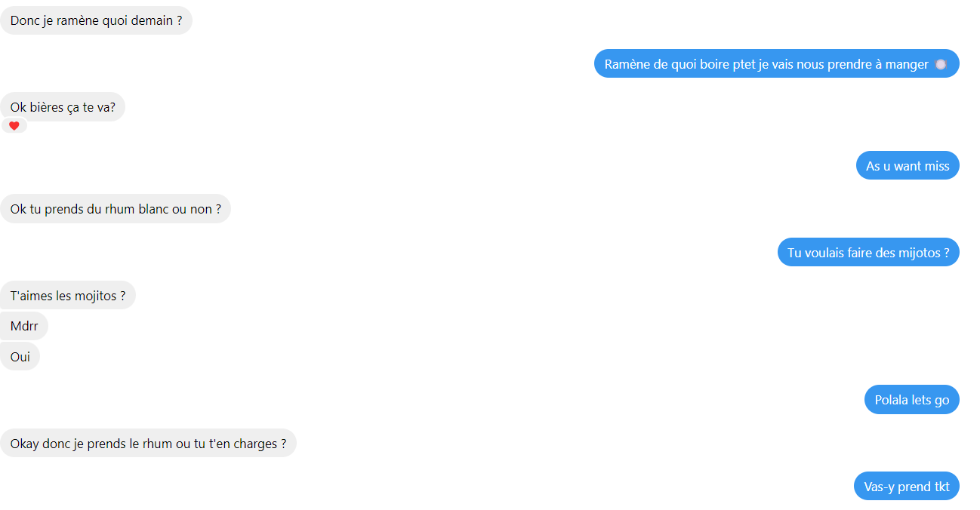Click the word 'mijotos' in the blue message

click(x=919, y=253)
